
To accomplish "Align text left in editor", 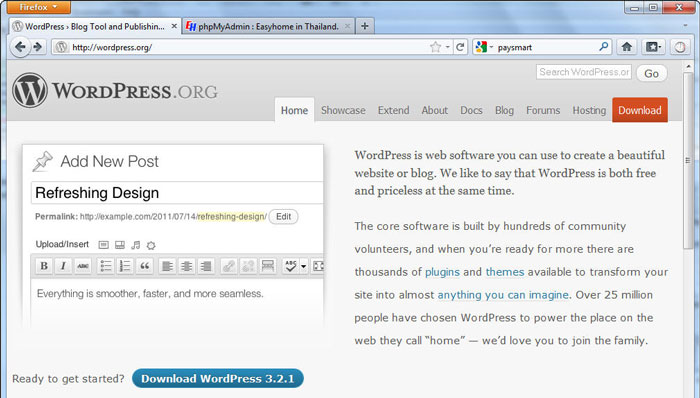I will (x=167, y=266).
